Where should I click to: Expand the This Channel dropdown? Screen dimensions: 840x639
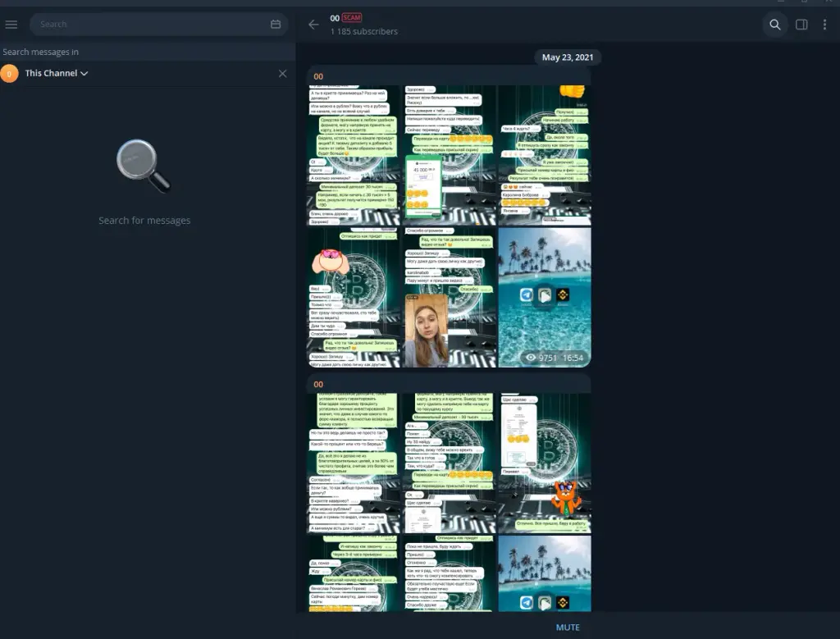point(57,73)
